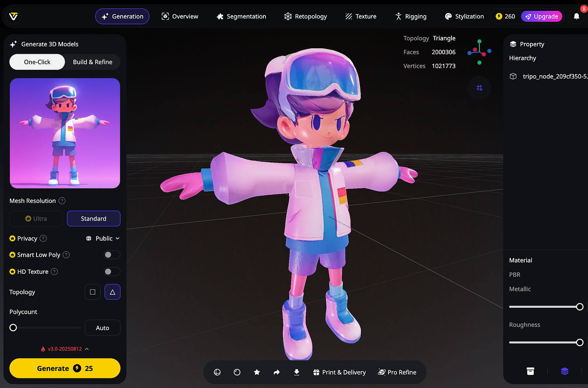Open the Stylization tool

click(464, 16)
